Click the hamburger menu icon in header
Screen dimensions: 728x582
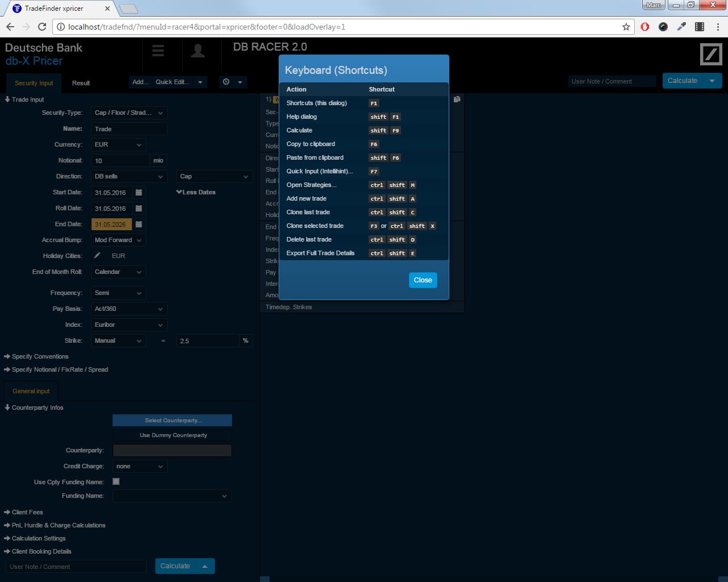pos(158,51)
